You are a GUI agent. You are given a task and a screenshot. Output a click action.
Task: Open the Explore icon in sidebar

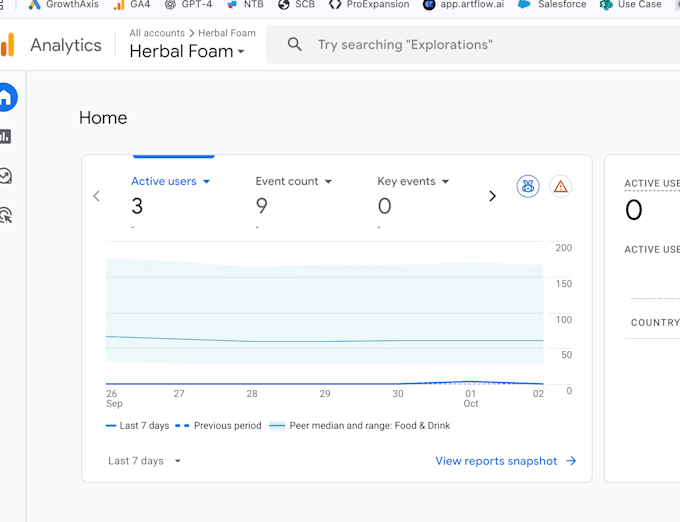coord(6,176)
